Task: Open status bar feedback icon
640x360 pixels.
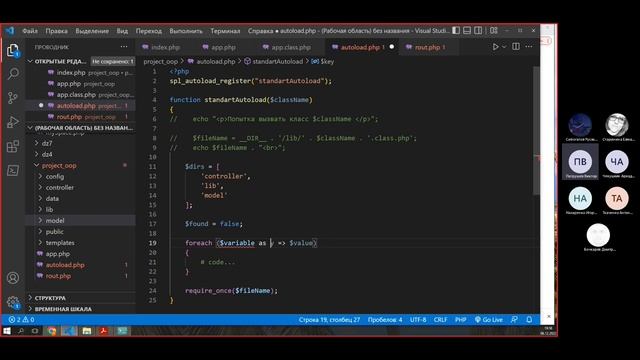Action: point(514,320)
